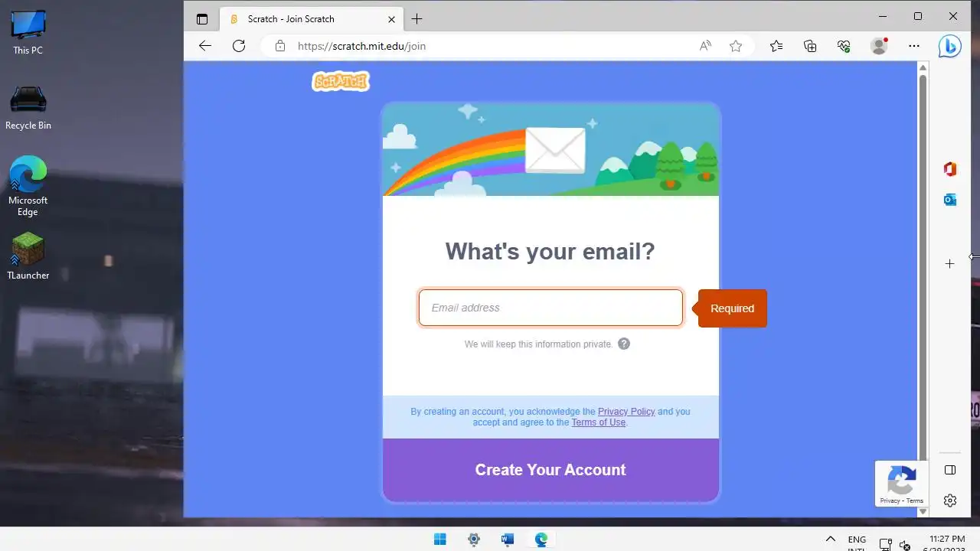The width and height of the screenshot is (980, 551).
Task: Click the scrollbar down arrow
Action: point(923,511)
